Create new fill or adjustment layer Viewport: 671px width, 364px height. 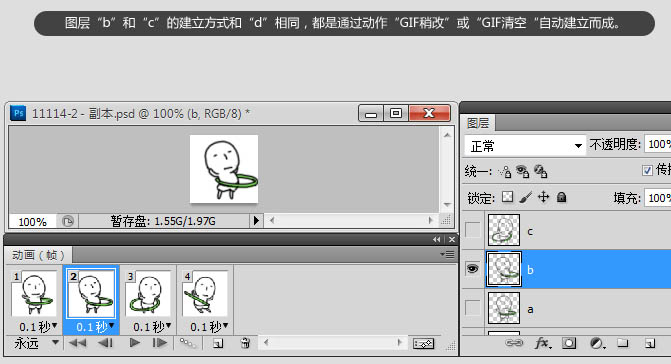coord(597,343)
